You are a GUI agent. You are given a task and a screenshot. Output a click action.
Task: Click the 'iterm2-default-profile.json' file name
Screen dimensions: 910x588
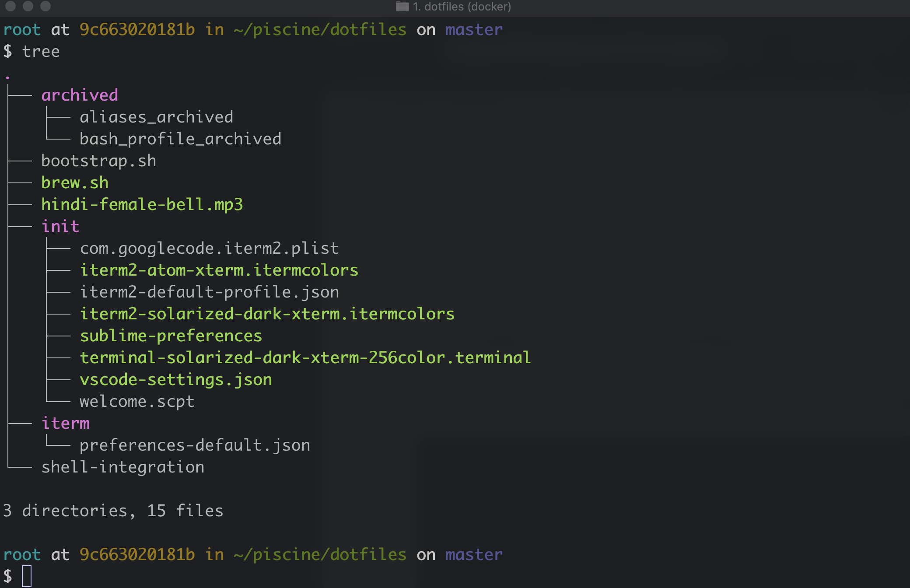[210, 292]
